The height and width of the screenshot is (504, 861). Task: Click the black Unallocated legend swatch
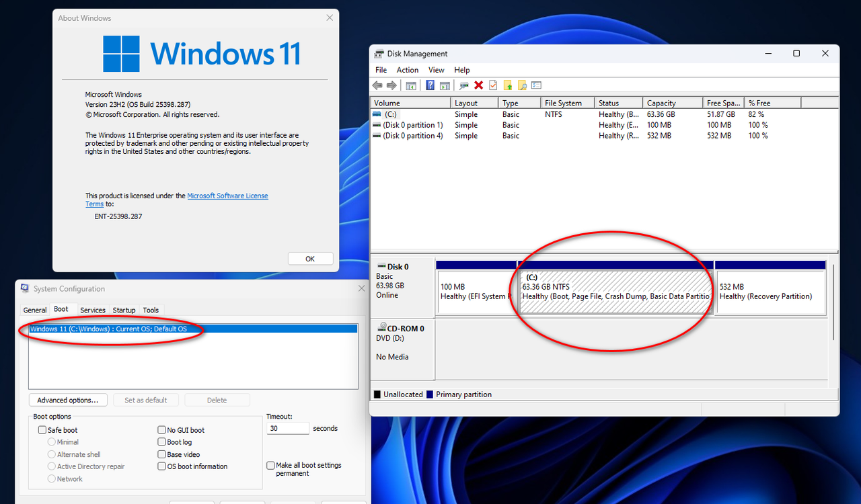[377, 394]
